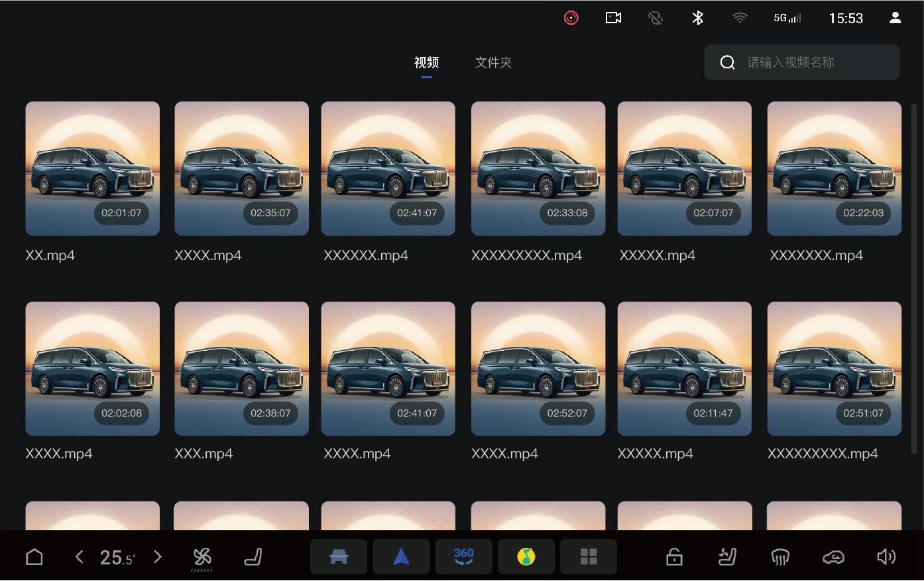Decrease temperature with left chevron
Screen dimensions: 924x581
[80, 556]
